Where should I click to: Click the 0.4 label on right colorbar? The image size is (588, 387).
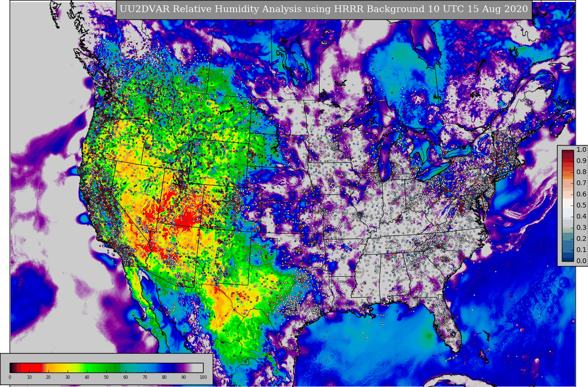coord(581,217)
